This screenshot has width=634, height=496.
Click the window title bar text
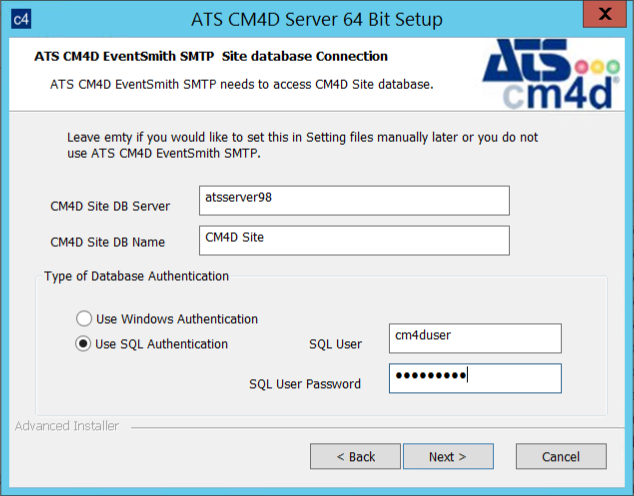point(316,18)
